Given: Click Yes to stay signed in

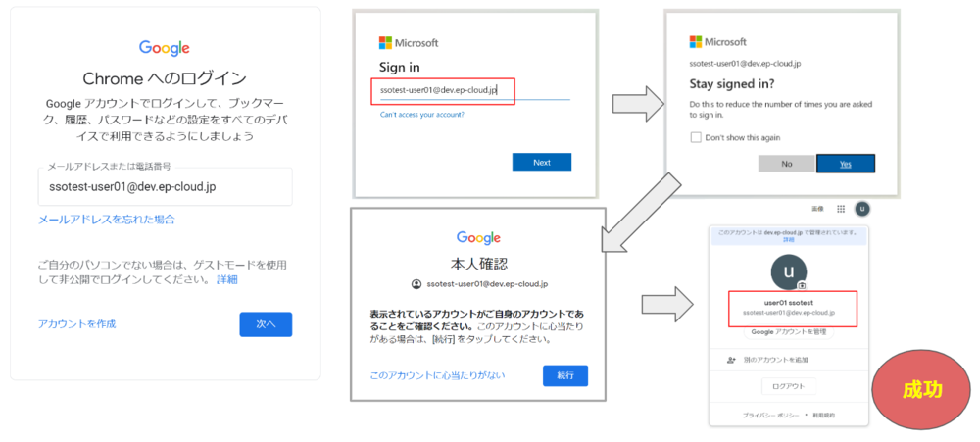Looking at the screenshot, I should 845,164.
